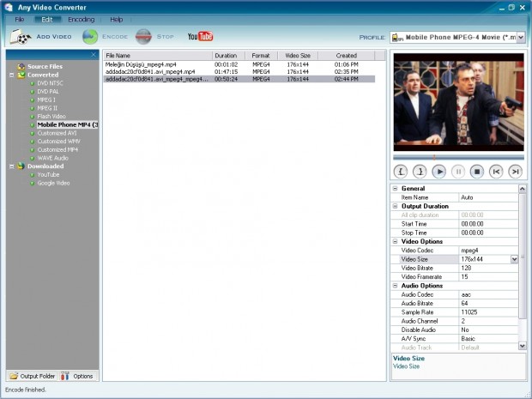The width and height of the screenshot is (532, 399).
Task: Select the Customized AVI category
Action: coord(57,133)
